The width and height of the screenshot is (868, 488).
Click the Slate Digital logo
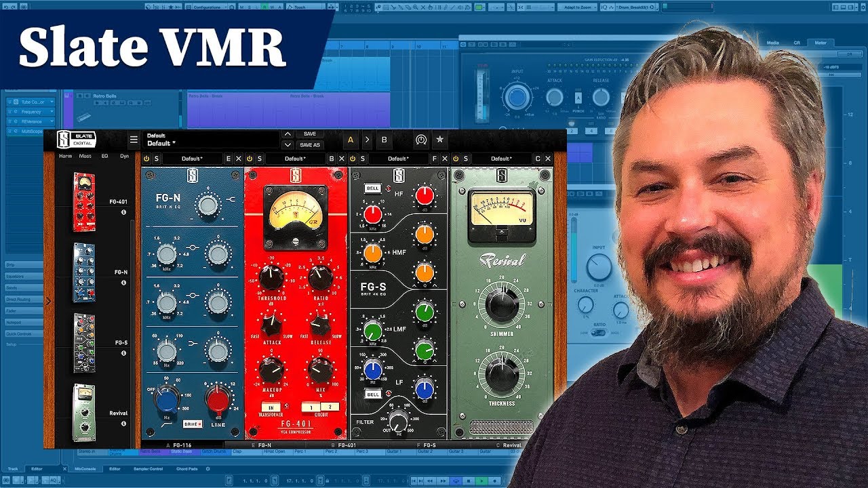tap(77, 140)
